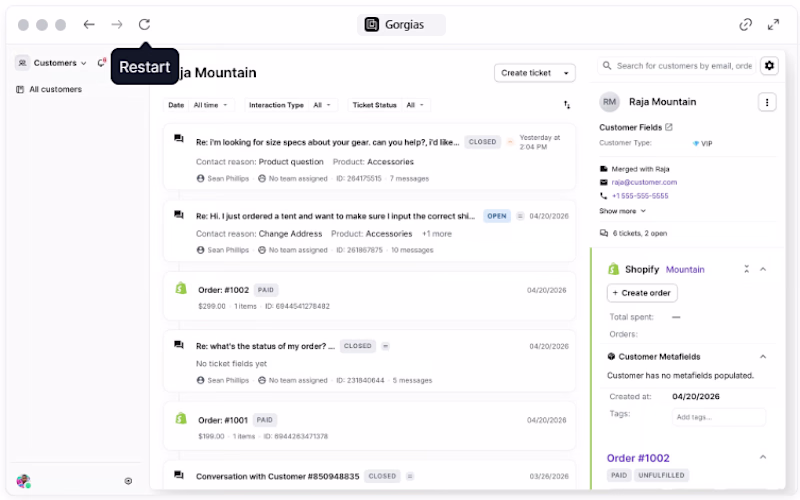
Task: Click the target icon in sidebar footer
Action: (x=128, y=481)
